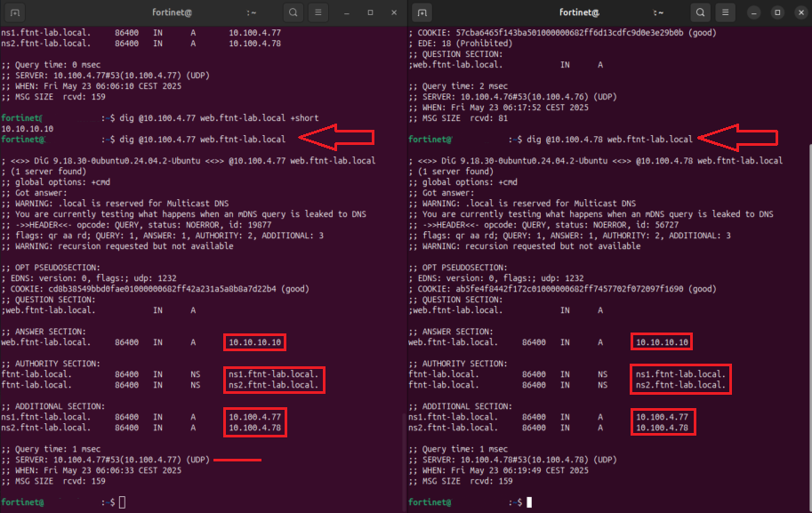Viewport: 812px width, 513px height.
Task: Open a new tab in the left terminal window
Action: 14,12
